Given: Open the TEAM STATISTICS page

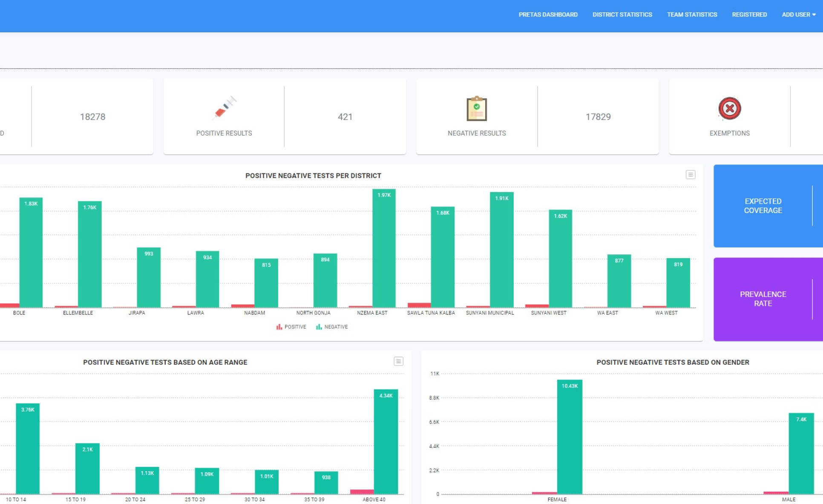Looking at the screenshot, I should [x=692, y=14].
